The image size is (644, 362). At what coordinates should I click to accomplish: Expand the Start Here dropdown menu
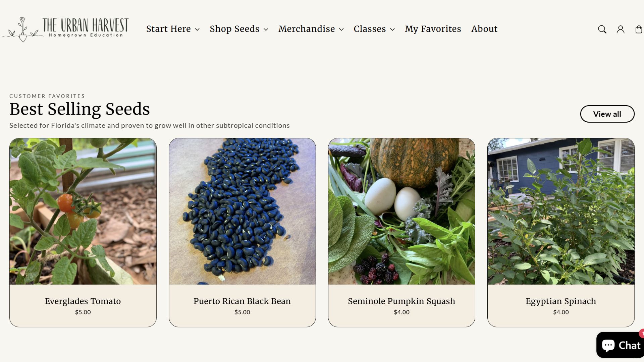(173, 29)
